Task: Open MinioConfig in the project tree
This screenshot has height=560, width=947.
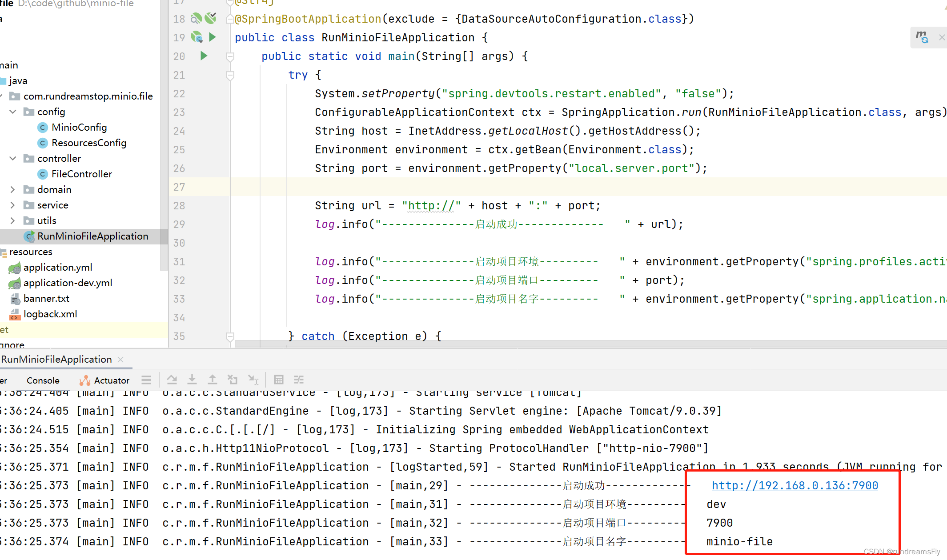Action: coord(79,128)
